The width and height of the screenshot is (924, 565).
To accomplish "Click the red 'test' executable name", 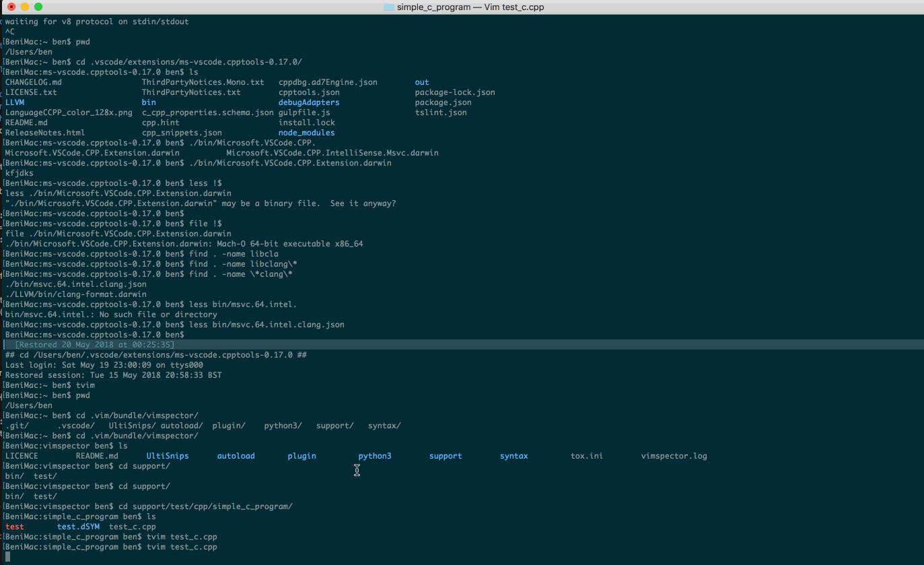I will (x=15, y=527).
